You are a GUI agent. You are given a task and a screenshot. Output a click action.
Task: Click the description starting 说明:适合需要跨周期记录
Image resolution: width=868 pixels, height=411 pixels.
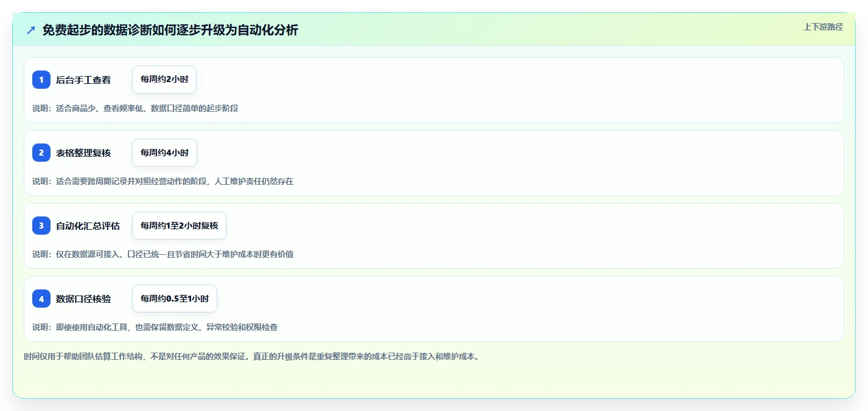pos(163,181)
